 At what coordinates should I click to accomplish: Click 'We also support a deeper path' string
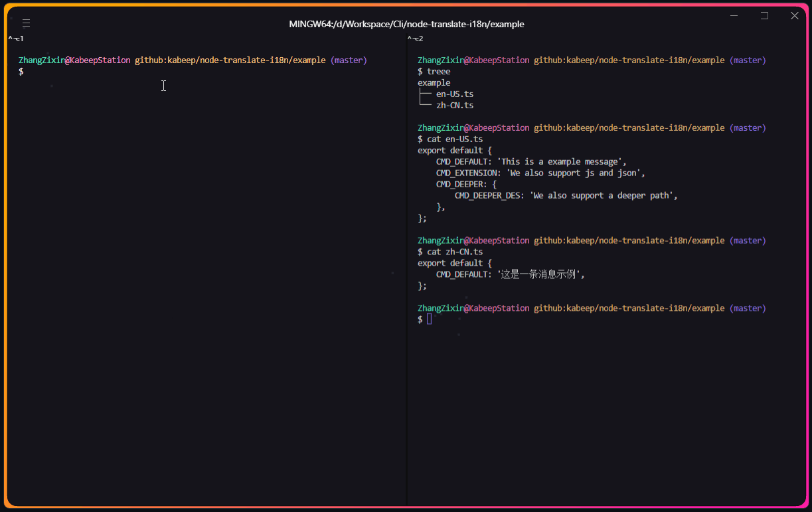point(604,196)
